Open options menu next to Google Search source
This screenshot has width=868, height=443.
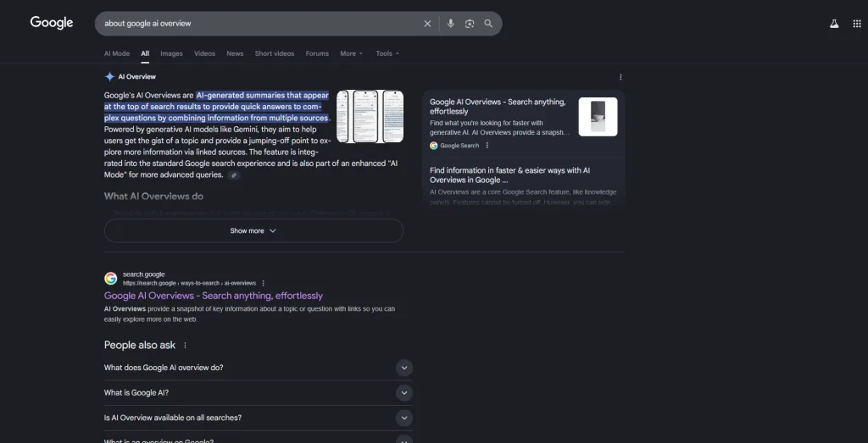click(x=487, y=146)
